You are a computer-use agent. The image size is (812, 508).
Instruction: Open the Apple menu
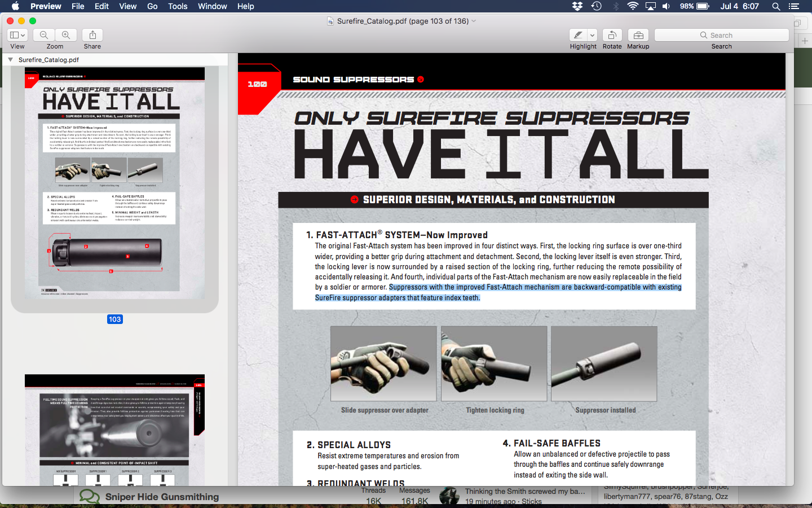15,6
